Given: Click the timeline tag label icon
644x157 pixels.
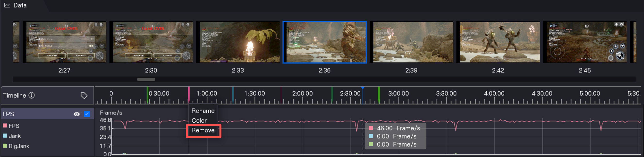Looking at the screenshot, I should [x=84, y=95].
